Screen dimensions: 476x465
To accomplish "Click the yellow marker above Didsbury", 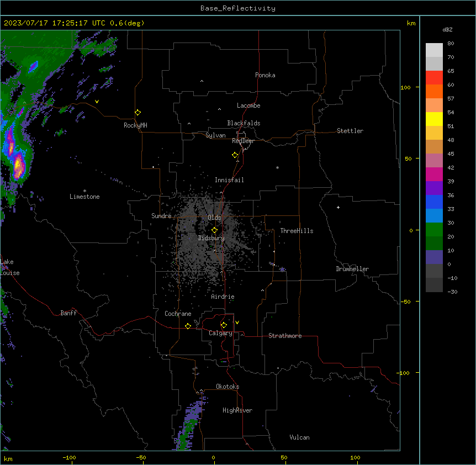I will pos(214,230).
